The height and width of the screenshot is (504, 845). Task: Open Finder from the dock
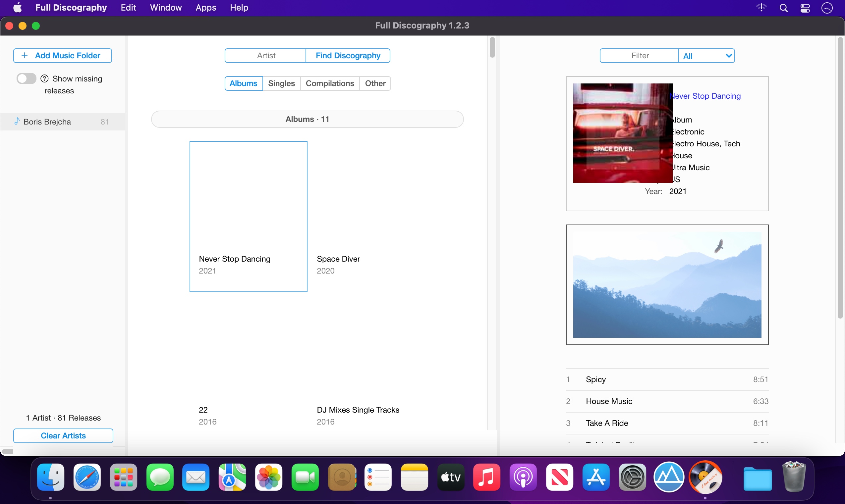[51, 477]
